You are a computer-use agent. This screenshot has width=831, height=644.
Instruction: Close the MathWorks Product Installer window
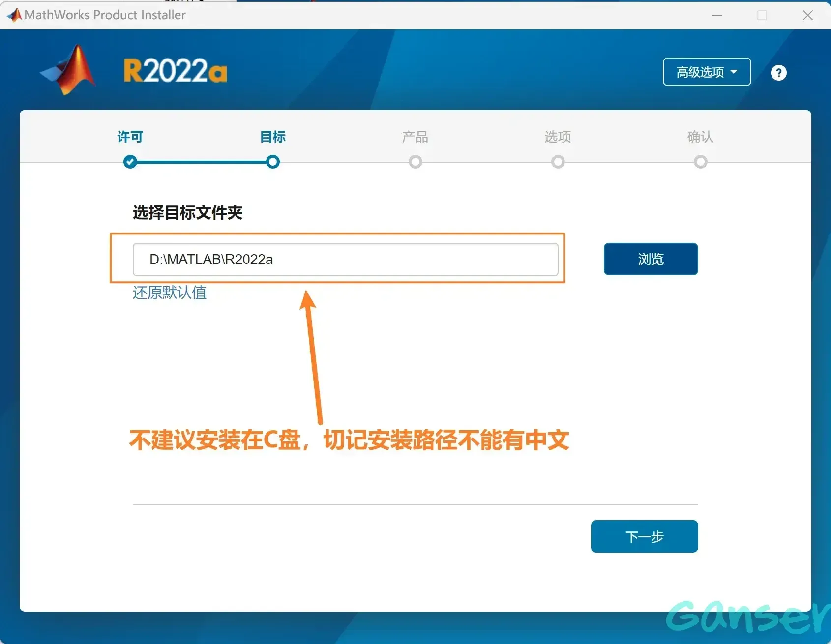click(x=807, y=15)
